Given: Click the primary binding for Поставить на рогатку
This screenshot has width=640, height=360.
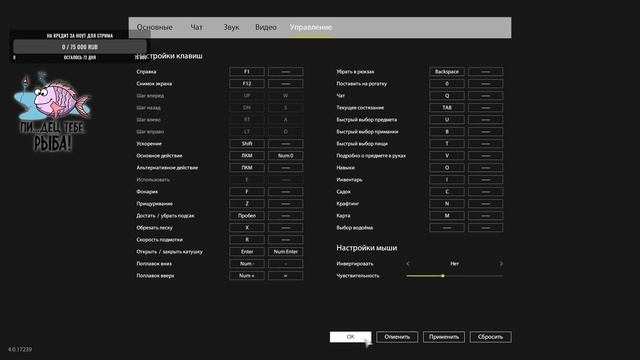Looking at the screenshot, I should coord(447,84).
